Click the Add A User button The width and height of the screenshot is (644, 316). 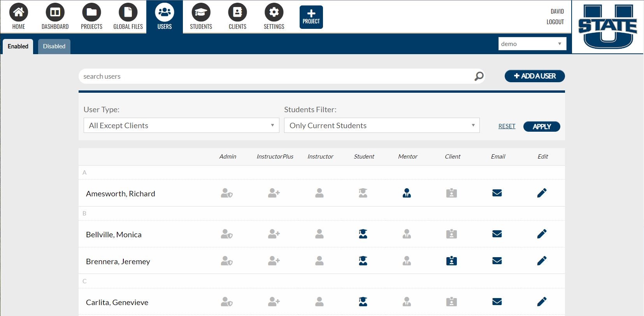click(535, 76)
